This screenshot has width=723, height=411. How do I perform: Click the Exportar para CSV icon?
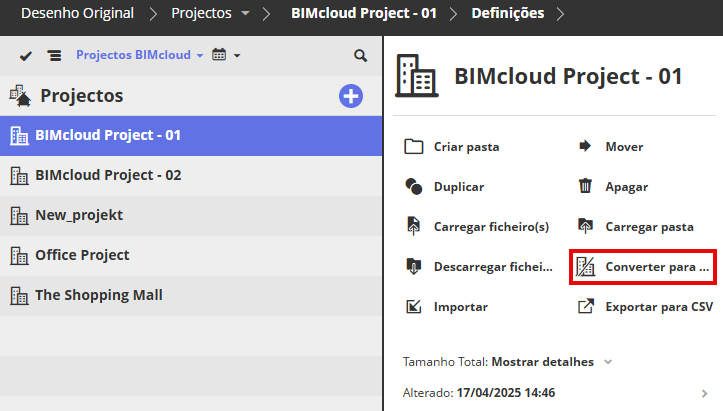pyautogui.click(x=586, y=307)
